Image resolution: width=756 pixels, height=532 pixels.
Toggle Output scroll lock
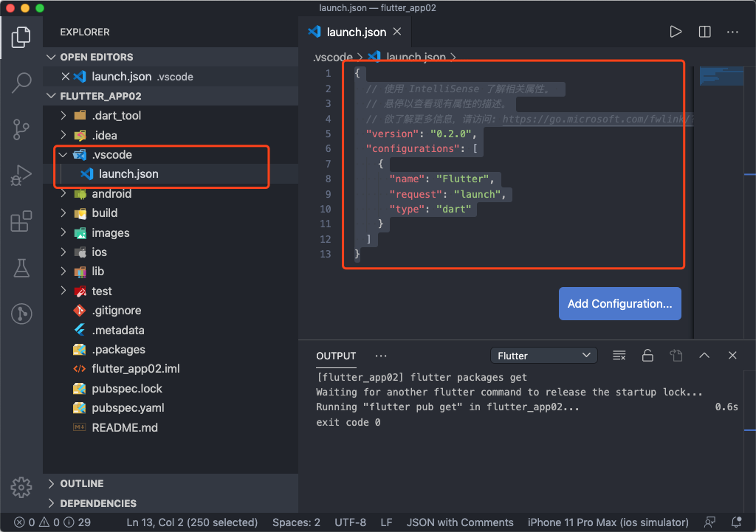(x=647, y=355)
